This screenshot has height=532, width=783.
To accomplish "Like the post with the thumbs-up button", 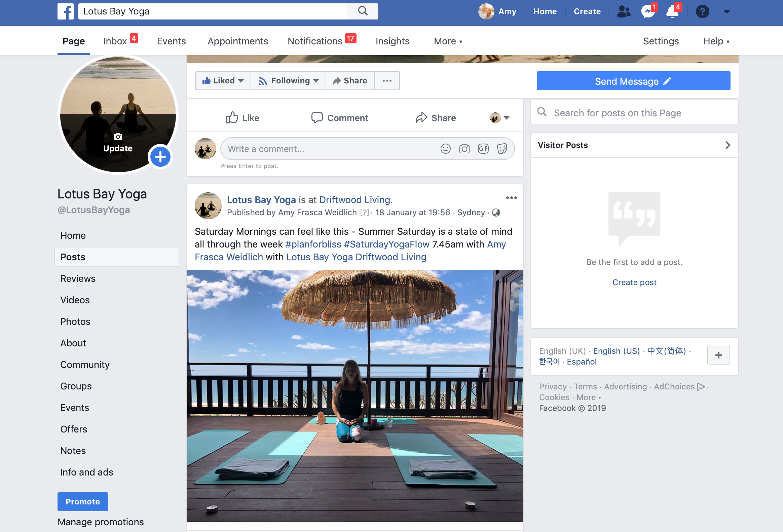I will point(243,118).
